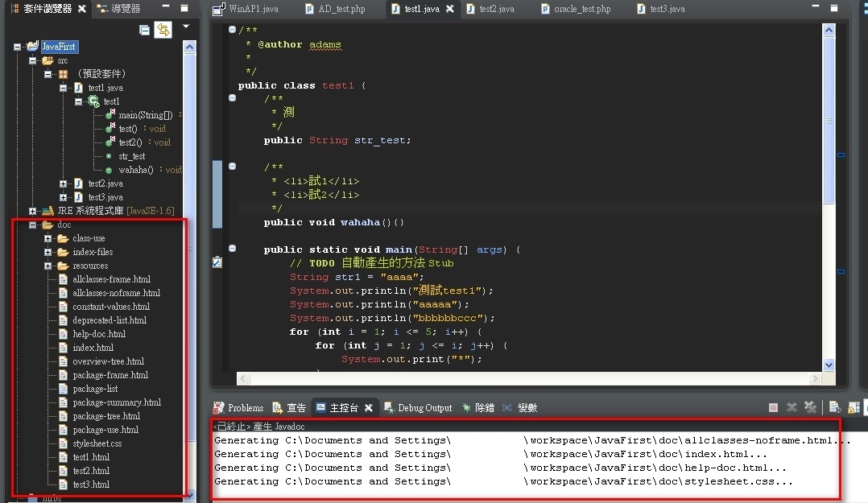Viewport: 868px width, 503px height.
Task: Open package explorer view menu arrow
Action: [186, 27]
